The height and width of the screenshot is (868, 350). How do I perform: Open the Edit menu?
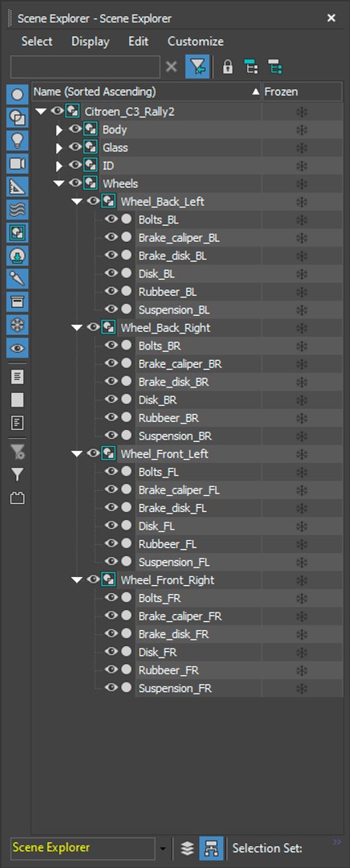tap(138, 42)
